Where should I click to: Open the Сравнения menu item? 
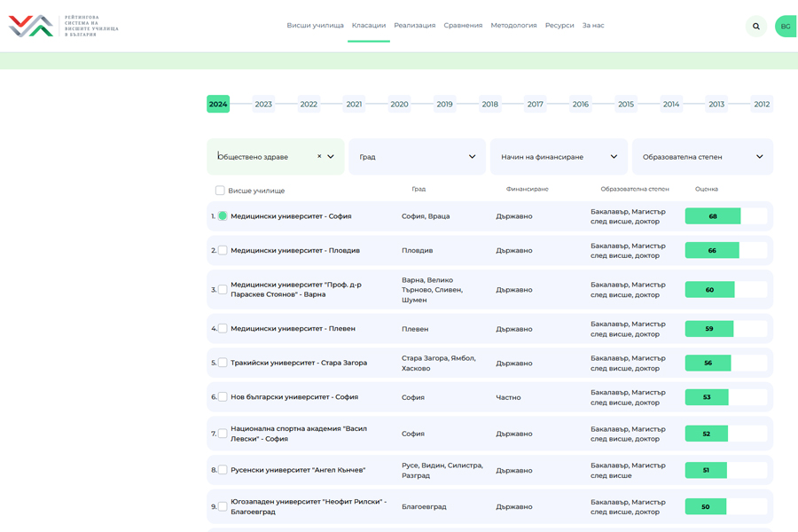coord(463,26)
